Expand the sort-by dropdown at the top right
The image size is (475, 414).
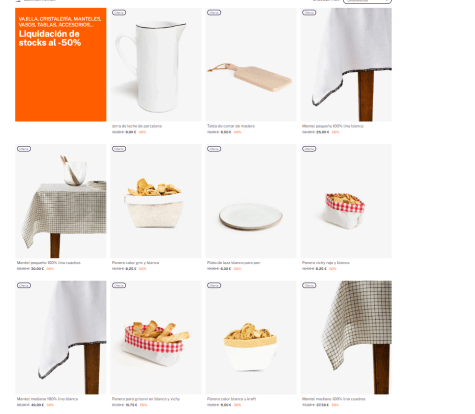click(x=367, y=1)
